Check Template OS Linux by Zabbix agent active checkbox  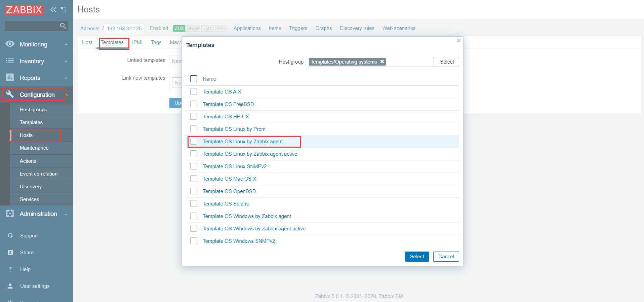194,154
